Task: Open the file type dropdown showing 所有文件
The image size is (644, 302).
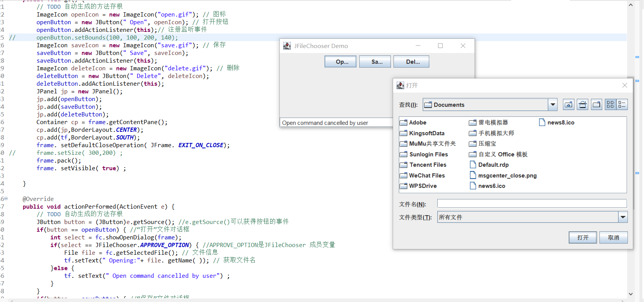Action: (623, 217)
